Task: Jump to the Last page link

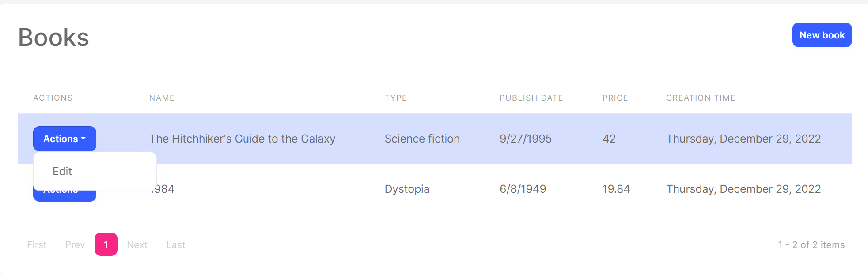Action: click(175, 244)
